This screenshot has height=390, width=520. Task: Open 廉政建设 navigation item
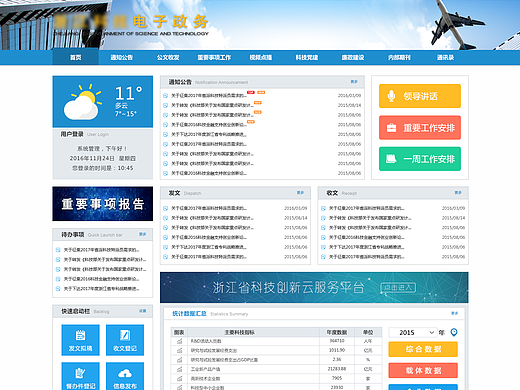pyautogui.click(x=353, y=57)
